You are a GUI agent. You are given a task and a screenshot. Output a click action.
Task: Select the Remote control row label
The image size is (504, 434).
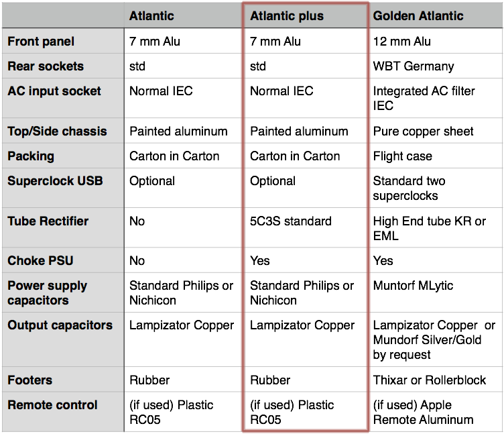coord(52,405)
